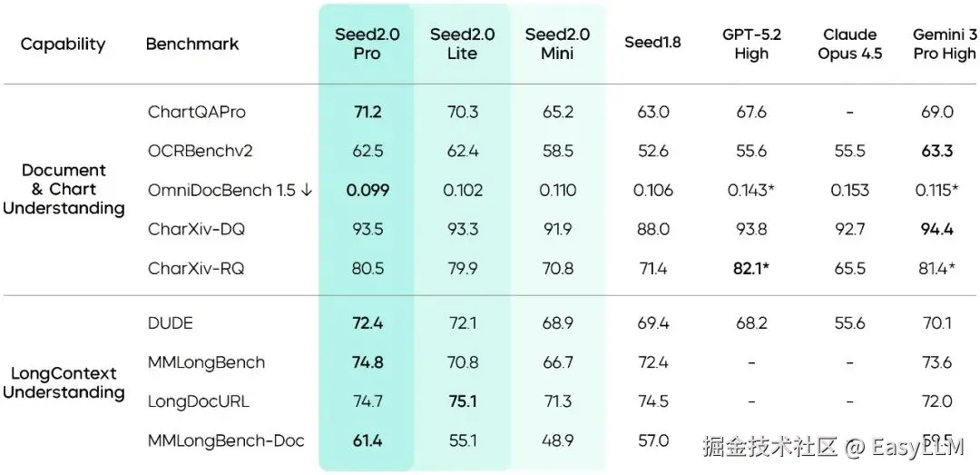
Task: Select the LongContext Understanding category label
Action: [x=64, y=383]
